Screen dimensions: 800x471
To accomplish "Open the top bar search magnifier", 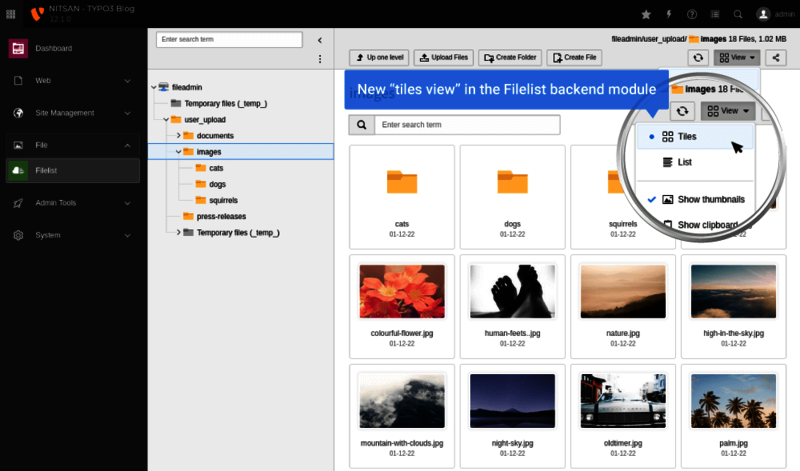I will 738,14.
